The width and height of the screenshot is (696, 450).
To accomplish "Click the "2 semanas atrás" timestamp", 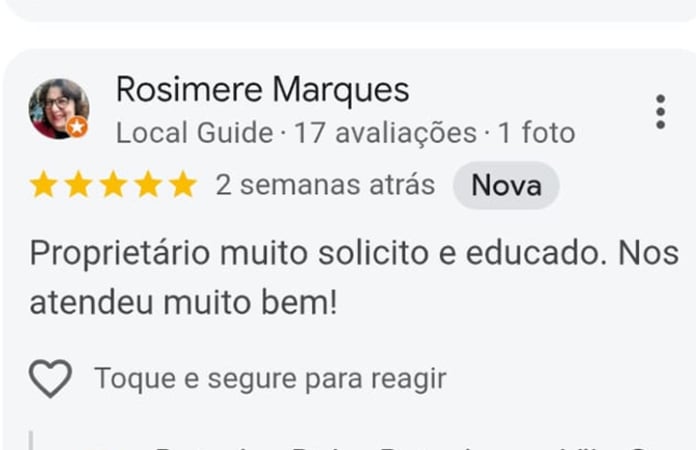I will coord(325,185).
